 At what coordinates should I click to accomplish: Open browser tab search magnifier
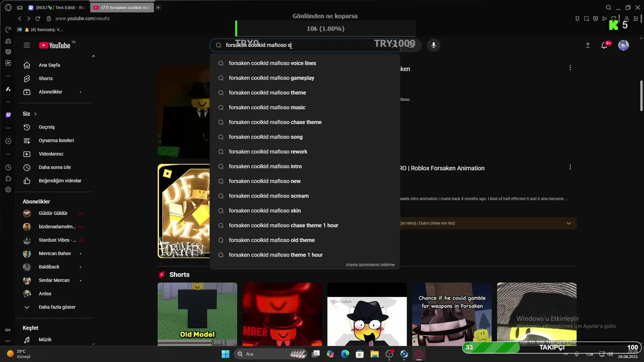tap(608, 8)
